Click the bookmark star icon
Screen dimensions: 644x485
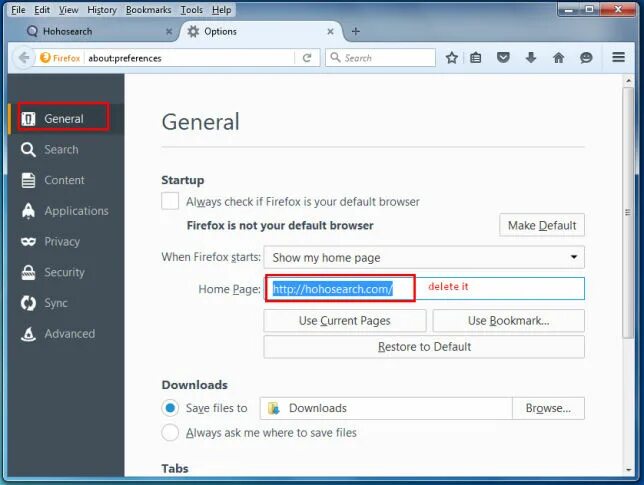pos(451,58)
